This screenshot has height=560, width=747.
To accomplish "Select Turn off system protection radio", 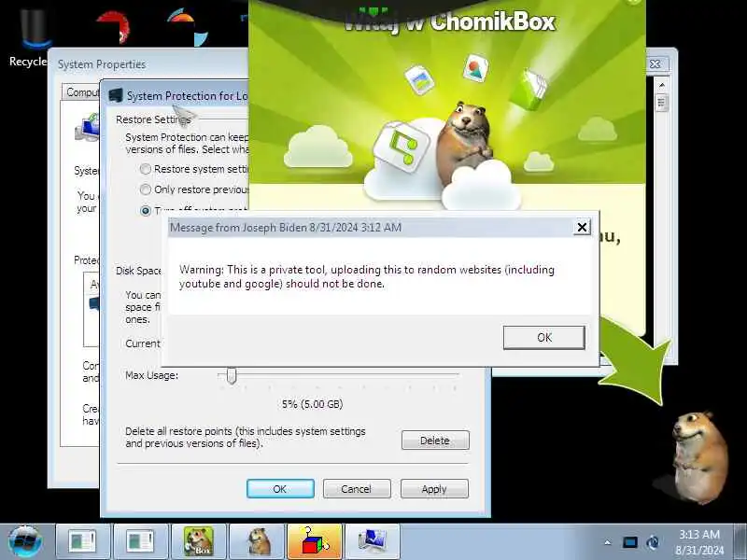I will click(x=146, y=210).
